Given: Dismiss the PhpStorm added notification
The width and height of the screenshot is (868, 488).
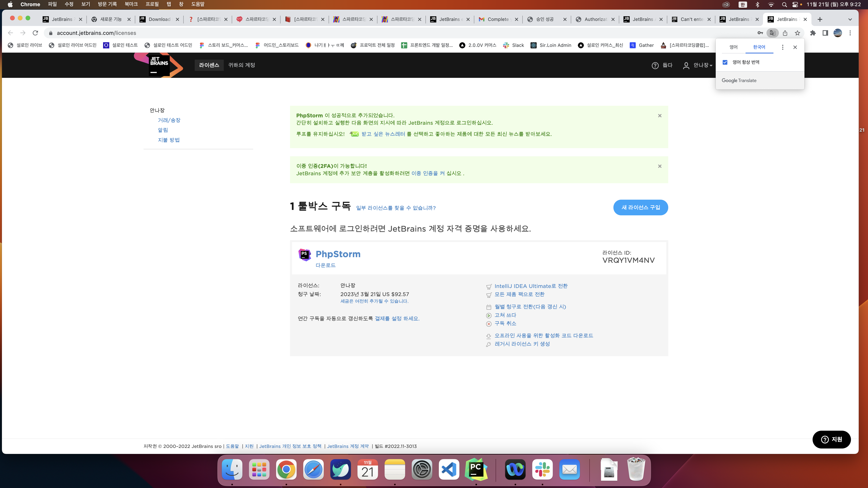Looking at the screenshot, I should tap(660, 116).
